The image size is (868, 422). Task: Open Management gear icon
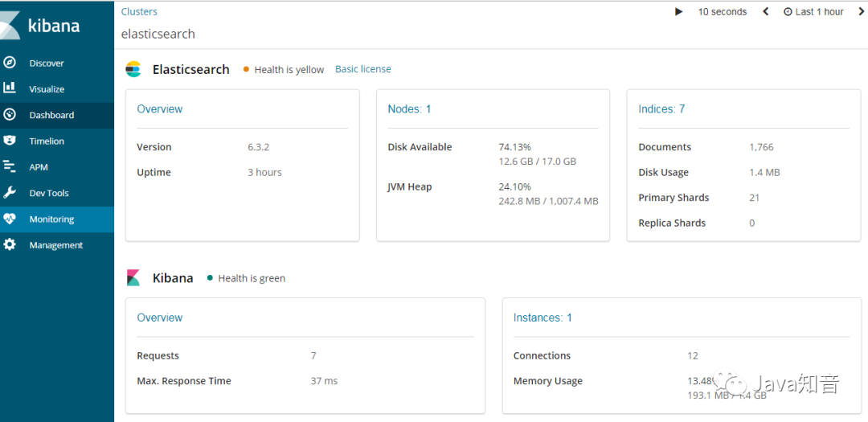pyautogui.click(x=10, y=245)
